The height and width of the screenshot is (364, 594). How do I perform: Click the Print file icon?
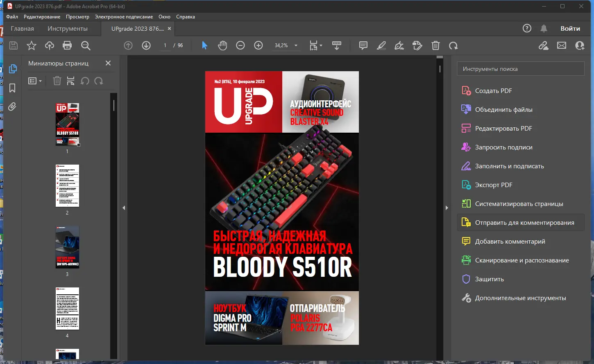pos(67,45)
